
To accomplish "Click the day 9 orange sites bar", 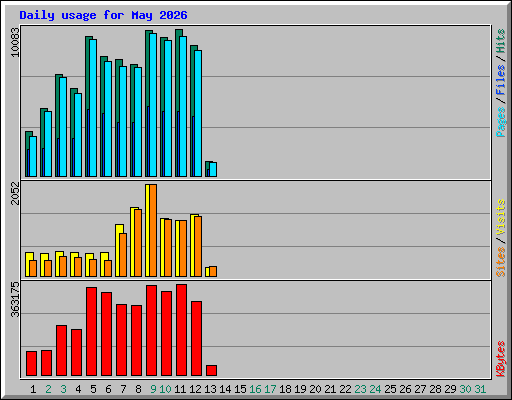I will (153, 230).
